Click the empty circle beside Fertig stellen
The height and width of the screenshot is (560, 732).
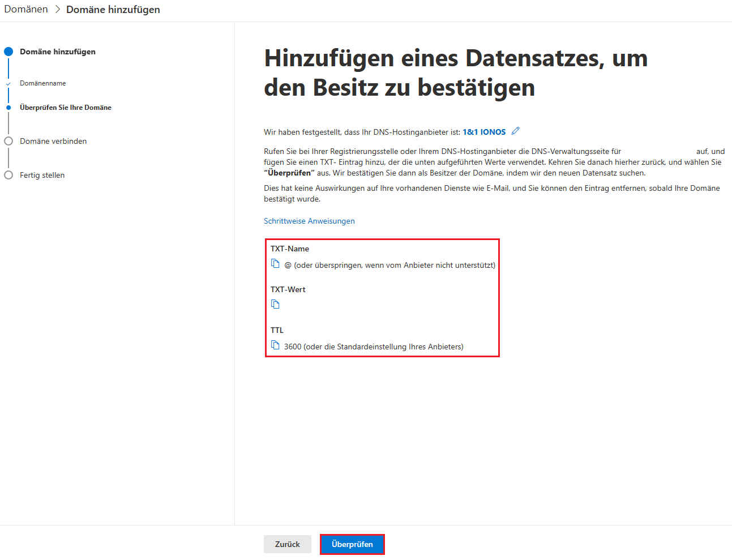pyautogui.click(x=8, y=175)
